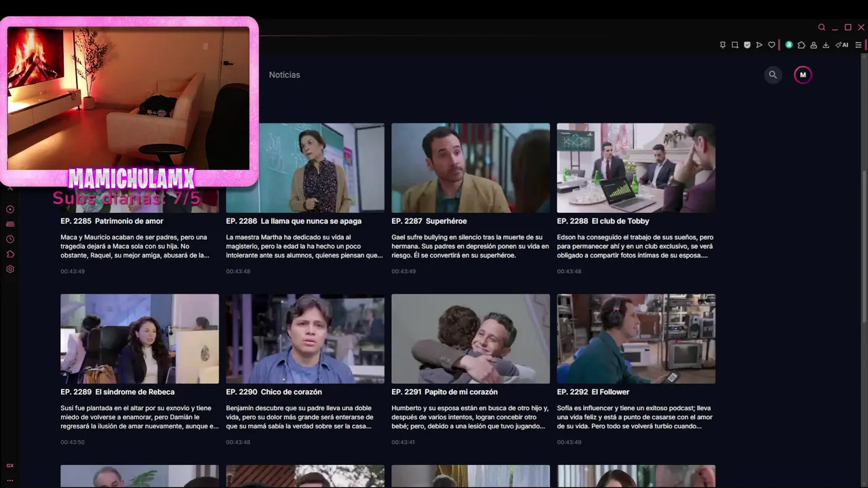Add page to bookmarks with heart icon
The height and width of the screenshot is (488, 868).
point(772,45)
